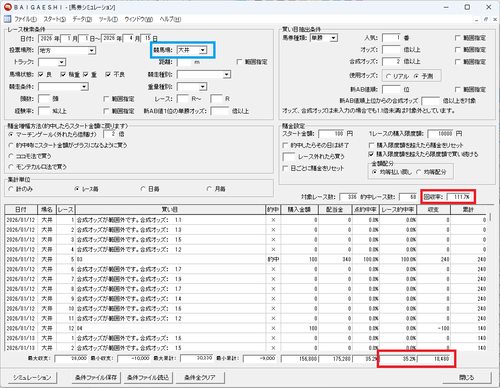Image resolution: width=500 pixels, height=388 pixels.
Task: Click the 回収率 value field
Action: 460,197
